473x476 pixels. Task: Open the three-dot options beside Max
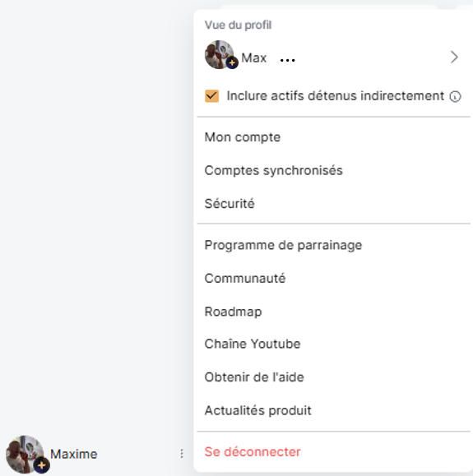287,60
